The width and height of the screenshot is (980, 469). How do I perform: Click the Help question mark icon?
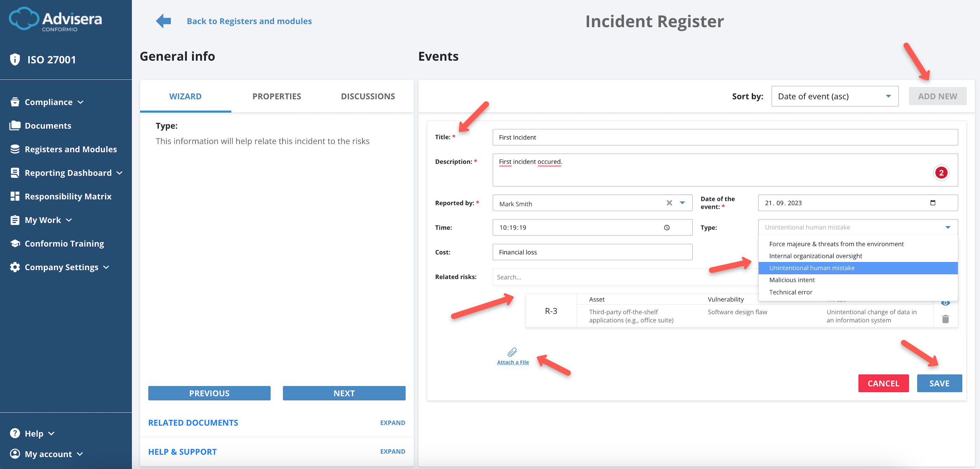click(15, 433)
